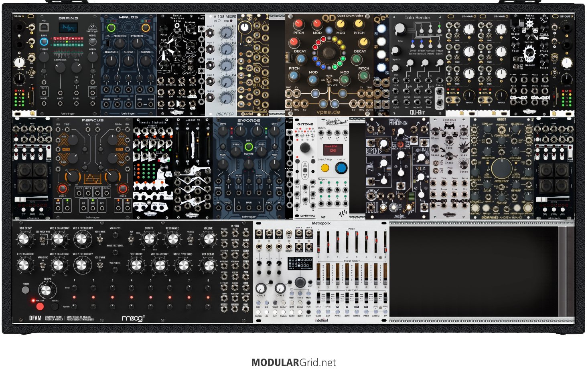
Task: Click the Metropolix ACCUM button
Action: click(x=375, y=311)
